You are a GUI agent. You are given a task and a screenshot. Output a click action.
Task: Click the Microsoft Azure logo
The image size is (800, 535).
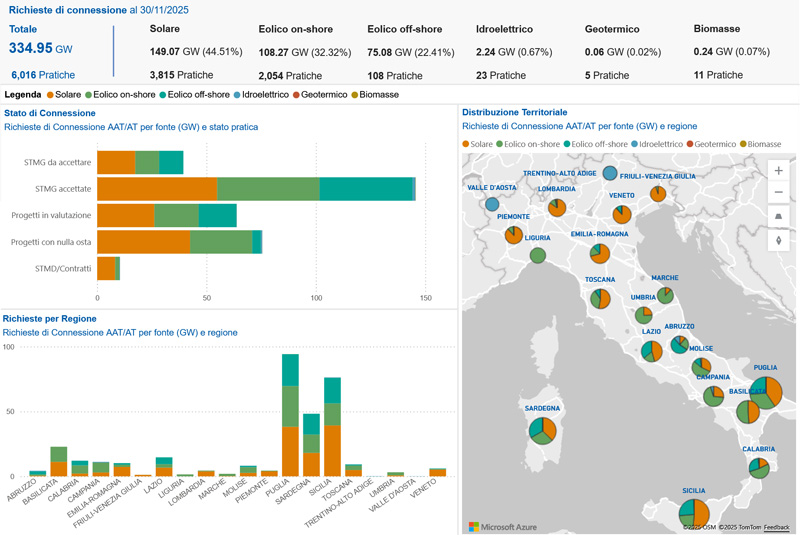(x=503, y=526)
